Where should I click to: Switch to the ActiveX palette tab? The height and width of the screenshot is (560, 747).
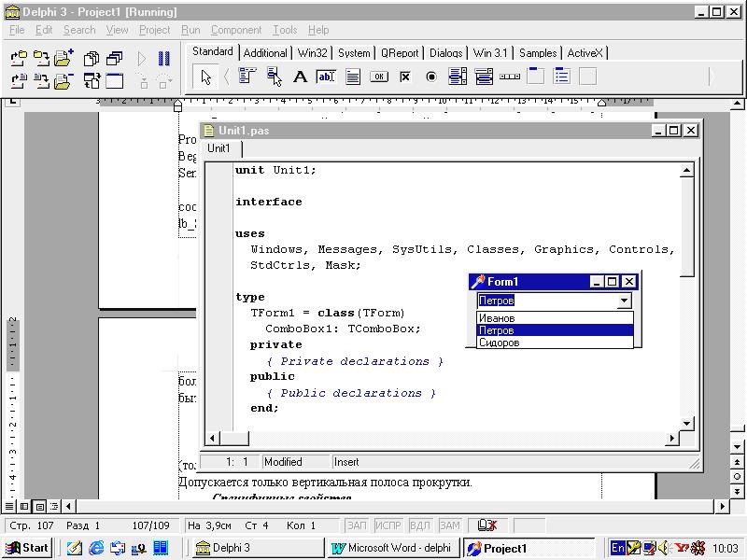pyautogui.click(x=585, y=53)
